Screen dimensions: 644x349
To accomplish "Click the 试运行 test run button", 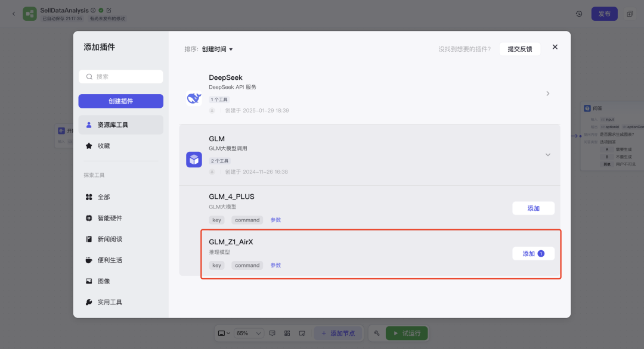I will pos(407,334).
